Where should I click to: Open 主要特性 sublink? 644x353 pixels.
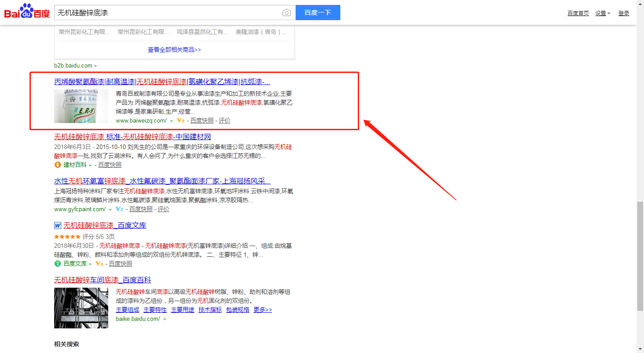[155, 310]
